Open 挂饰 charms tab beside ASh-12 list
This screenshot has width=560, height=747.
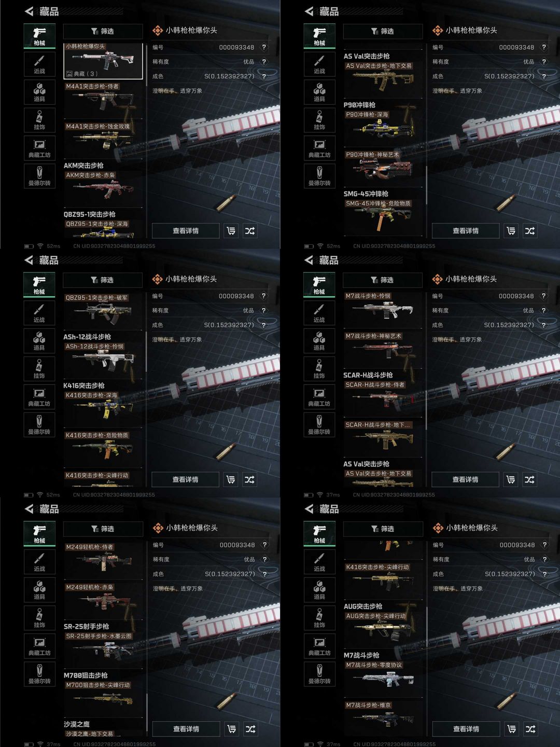tap(39, 369)
